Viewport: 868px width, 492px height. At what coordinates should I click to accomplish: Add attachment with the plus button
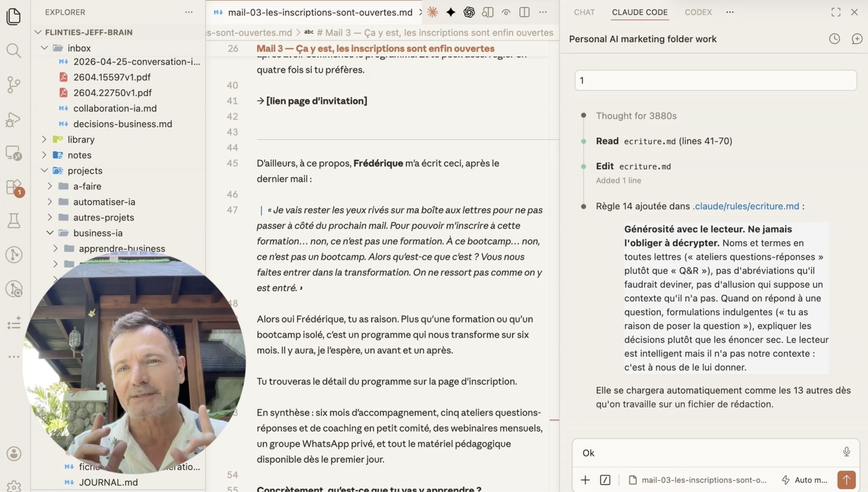585,480
